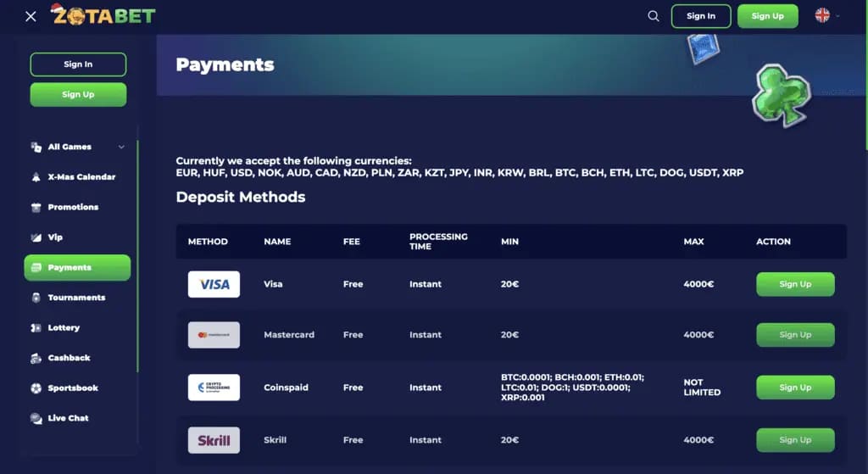Viewport: 868px width, 474px height.
Task: Click the FEE column header
Action: coord(352,242)
